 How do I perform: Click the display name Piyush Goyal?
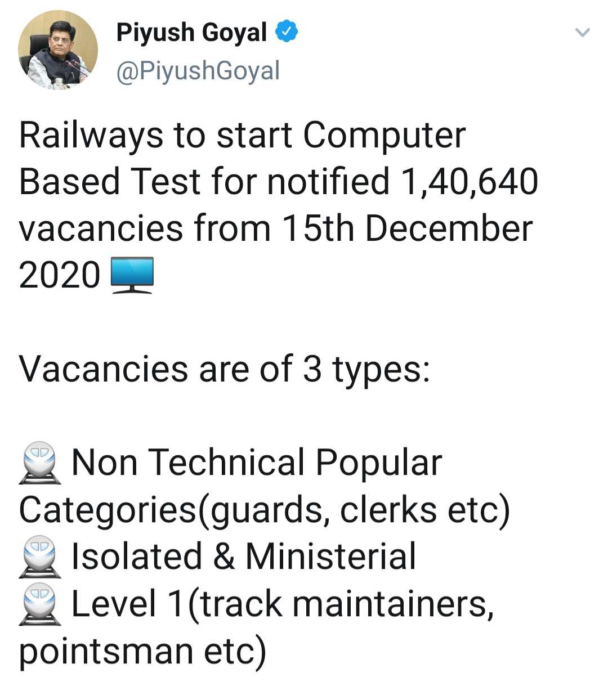click(191, 33)
